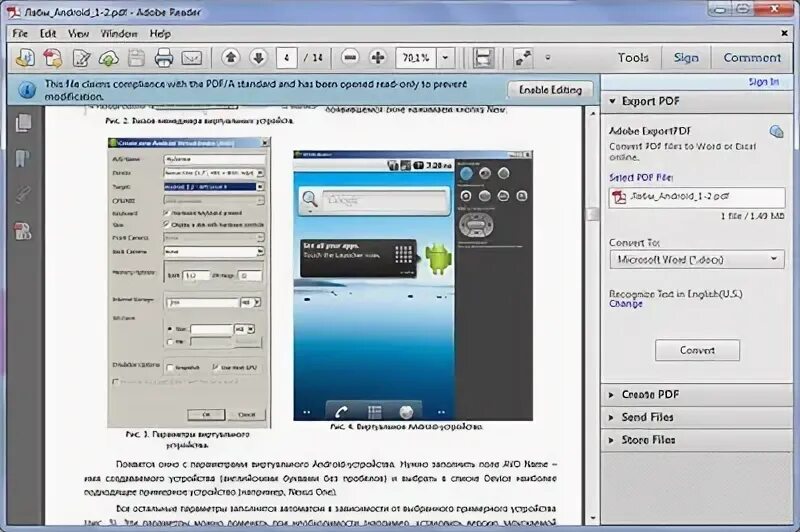Click the Adobe ExportPDF cloud icon

pyautogui.click(x=776, y=132)
